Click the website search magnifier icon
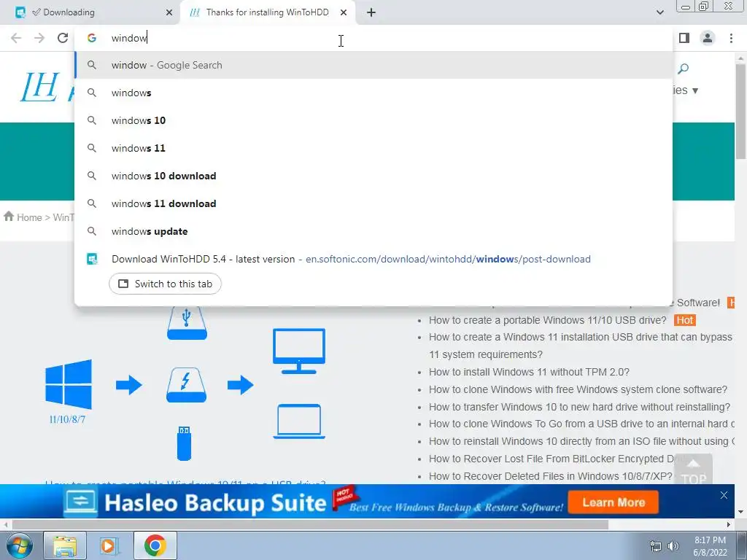Viewport: 747px width, 560px height. (683, 69)
